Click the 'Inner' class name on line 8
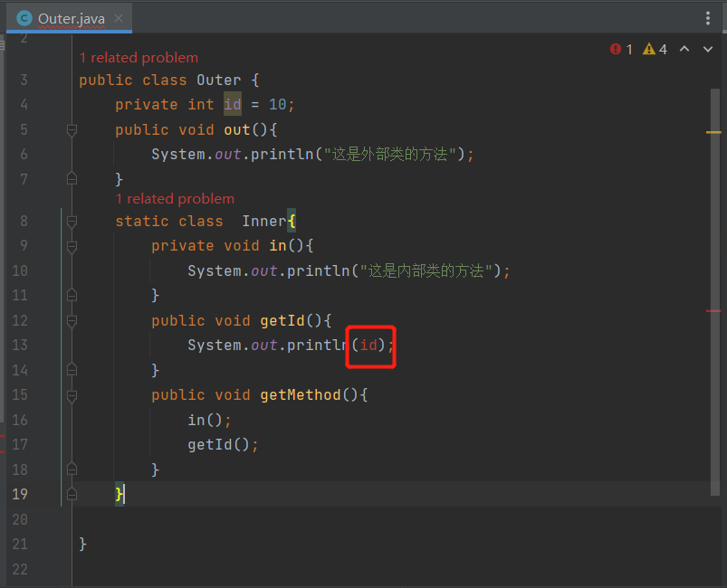Image resolution: width=727 pixels, height=588 pixels. pyautogui.click(x=264, y=222)
